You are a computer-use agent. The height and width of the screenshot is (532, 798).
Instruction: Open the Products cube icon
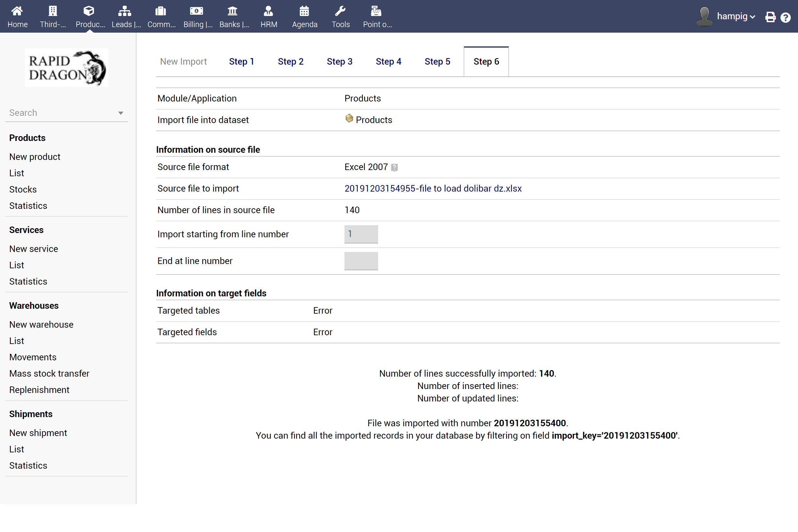click(89, 11)
